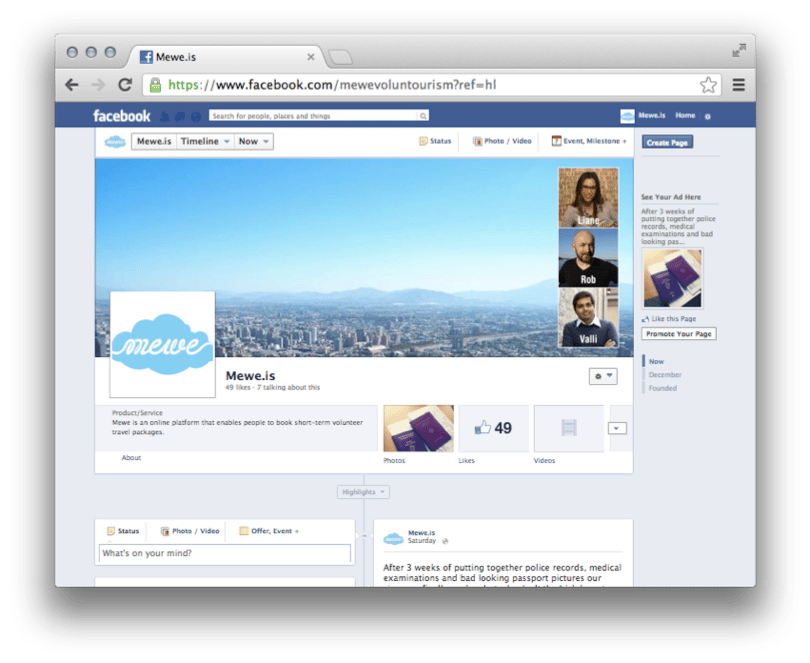Viewport: 810px width, 663px height.
Task: Open the Now dropdown in page header
Action: 254,141
